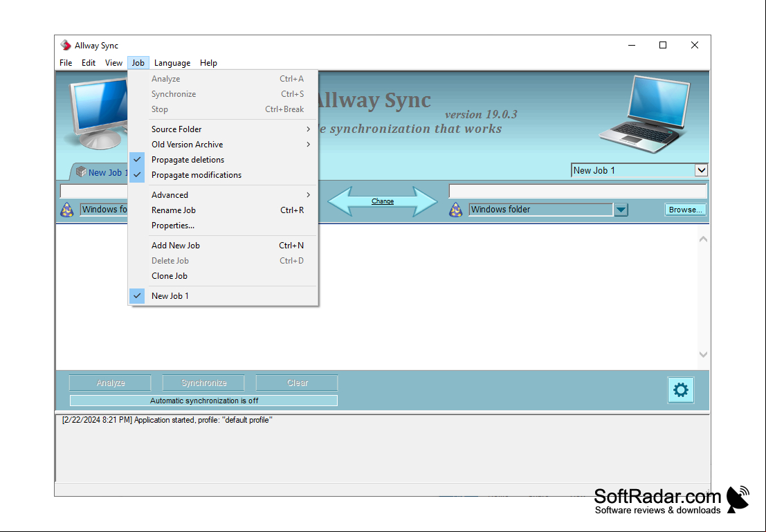Image resolution: width=766 pixels, height=532 pixels.
Task: Click the scroll down arrow of file list
Action: [x=703, y=355]
